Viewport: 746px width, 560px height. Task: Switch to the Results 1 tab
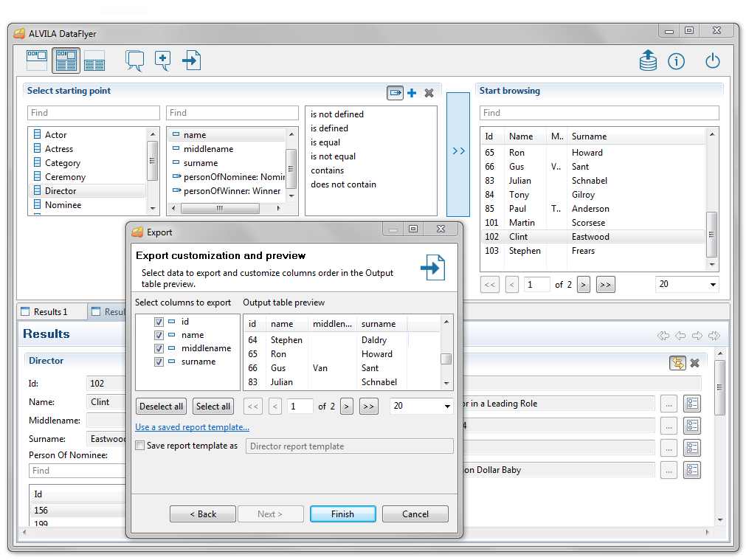50,312
